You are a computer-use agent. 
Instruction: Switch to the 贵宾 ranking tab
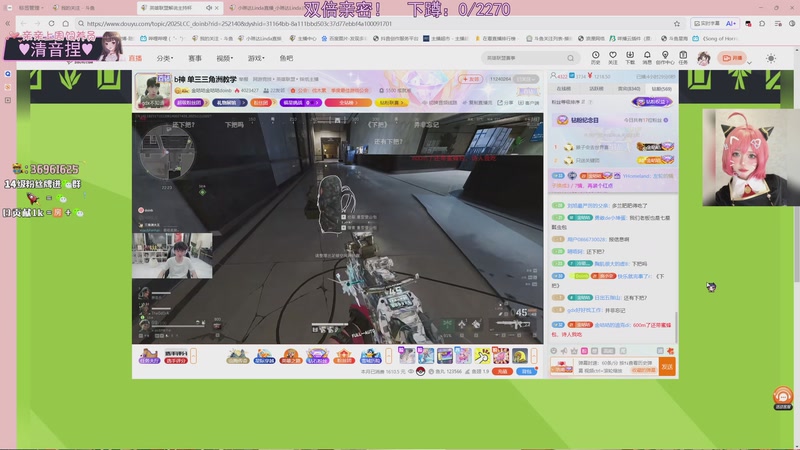coord(629,89)
